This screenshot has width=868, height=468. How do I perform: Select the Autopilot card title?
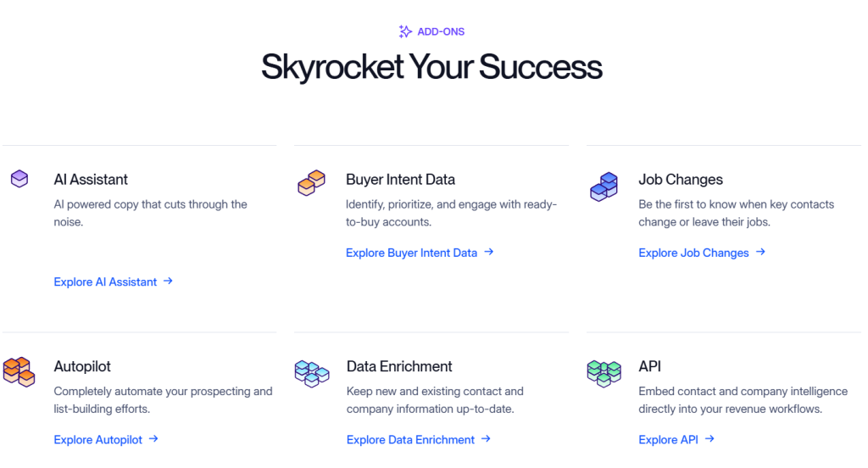pos(82,366)
